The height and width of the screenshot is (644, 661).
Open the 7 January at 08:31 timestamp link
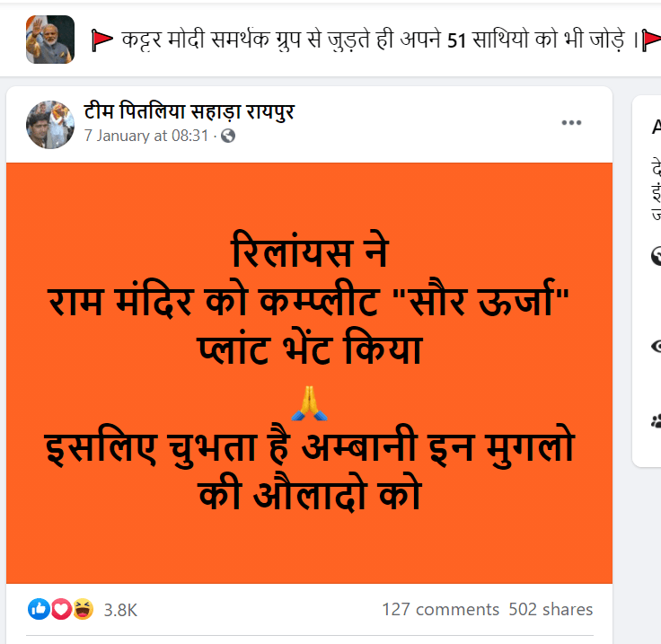coord(146,136)
